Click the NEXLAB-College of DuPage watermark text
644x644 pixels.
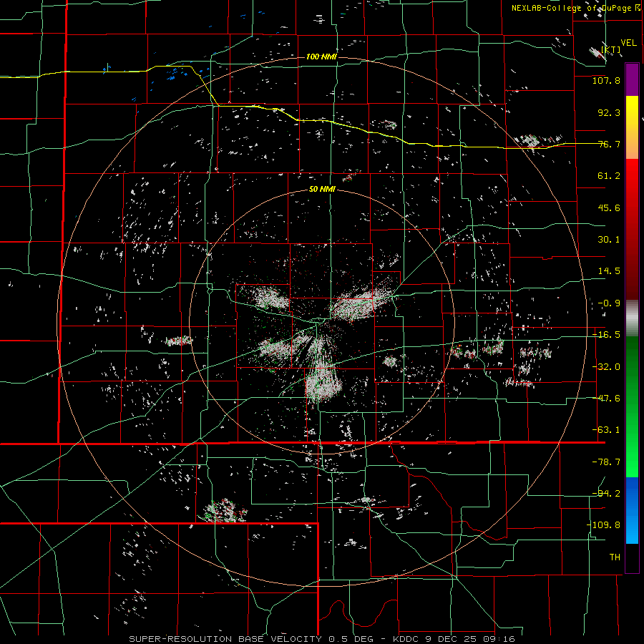[x=575, y=8]
